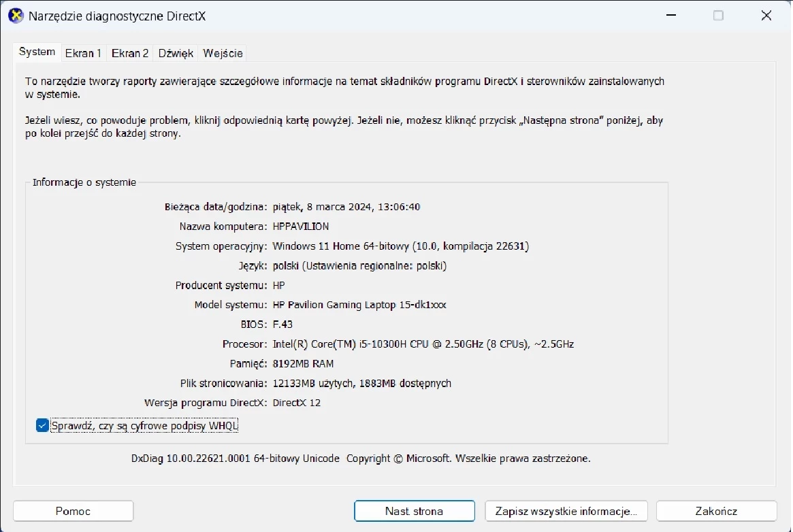The image size is (793, 532).
Task: Switch to the System tab
Action: click(x=37, y=52)
